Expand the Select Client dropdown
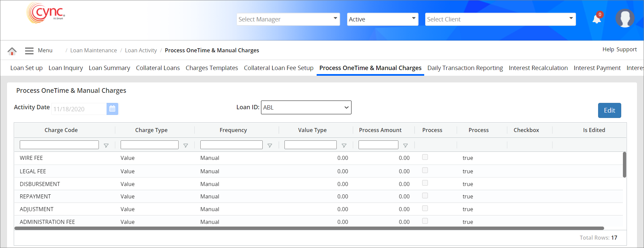The width and height of the screenshot is (644, 248). (x=500, y=19)
